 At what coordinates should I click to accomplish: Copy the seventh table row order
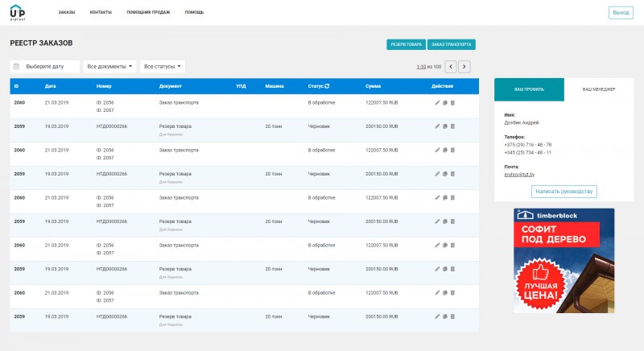(445, 246)
